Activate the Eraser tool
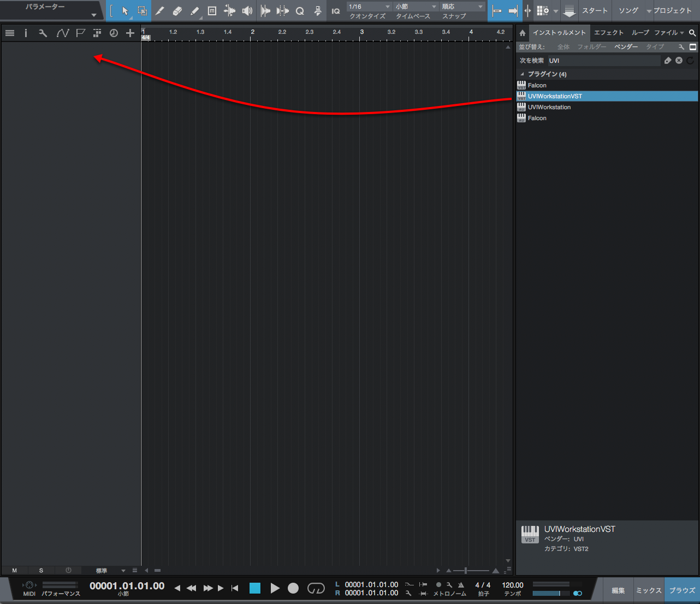 pos(177,11)
